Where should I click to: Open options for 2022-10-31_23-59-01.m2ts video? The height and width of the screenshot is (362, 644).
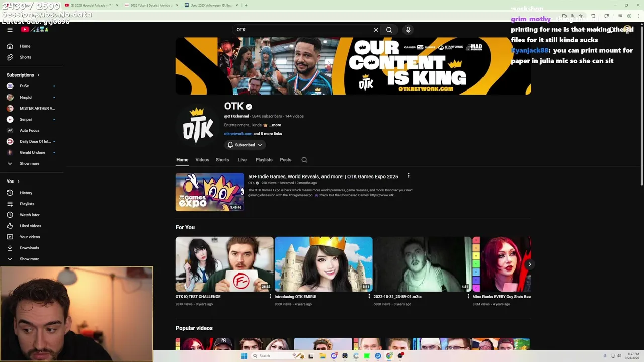tap(468, 297)
